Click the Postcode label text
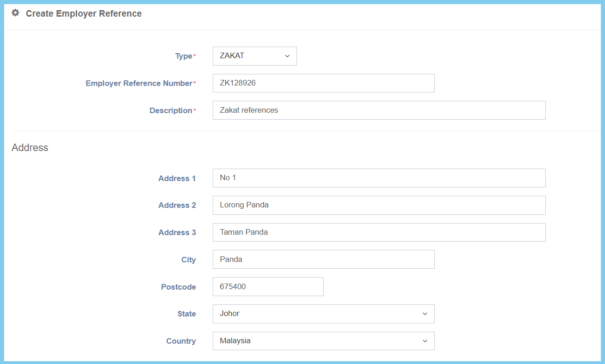 (178, 287)
